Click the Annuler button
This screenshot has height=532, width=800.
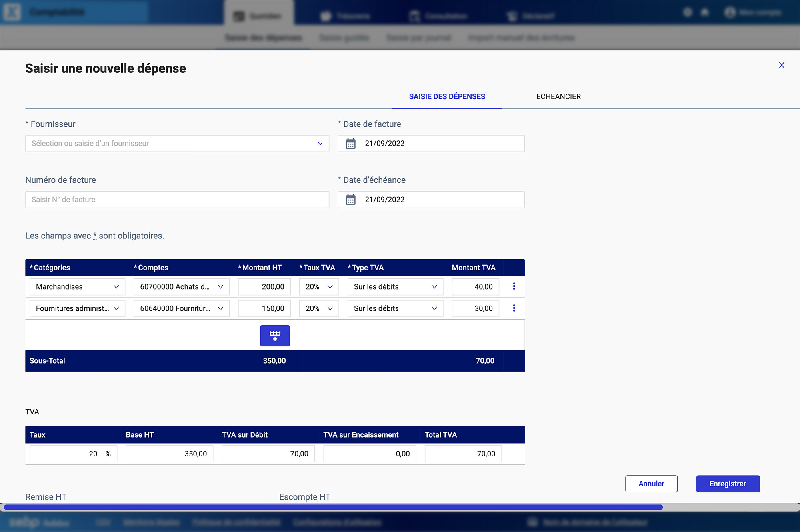pyautogui.click(x=651, y=484)
